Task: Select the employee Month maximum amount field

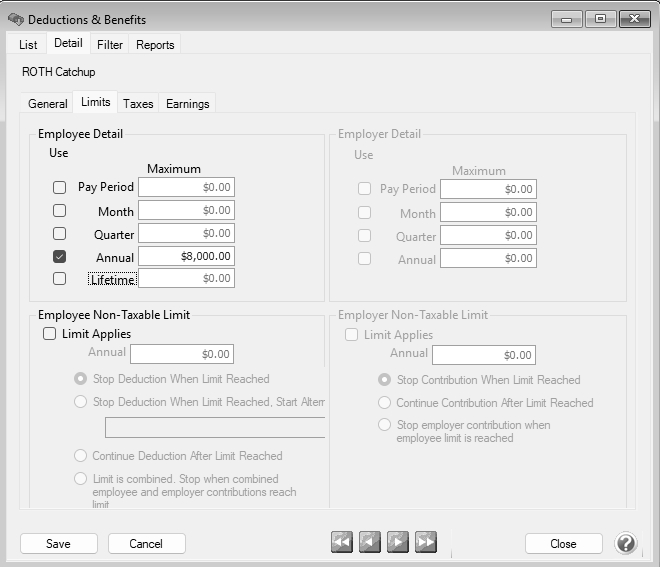Action: pos(186,210)
